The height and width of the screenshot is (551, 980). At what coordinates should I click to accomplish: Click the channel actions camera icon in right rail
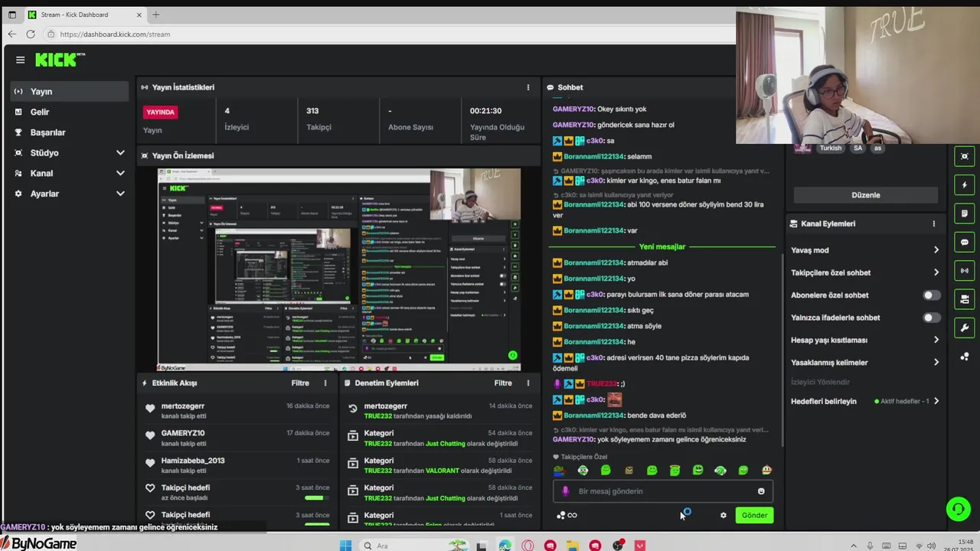(x=964, y=299)
